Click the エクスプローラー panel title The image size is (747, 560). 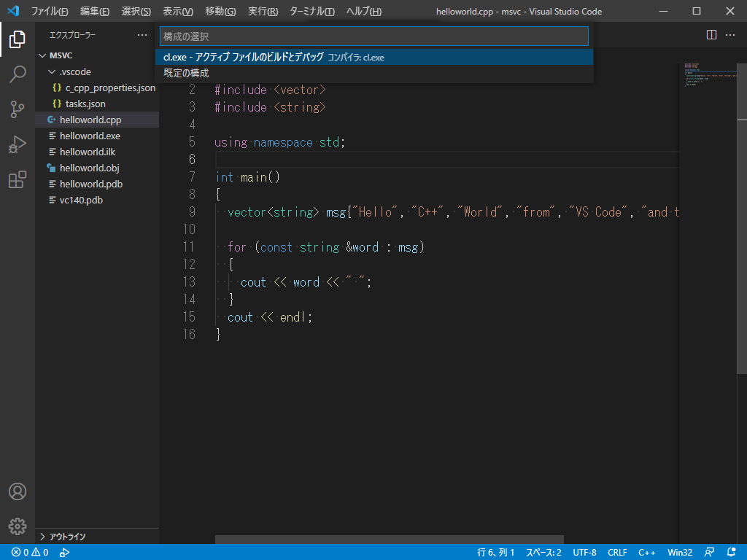[x=72, y=35]
